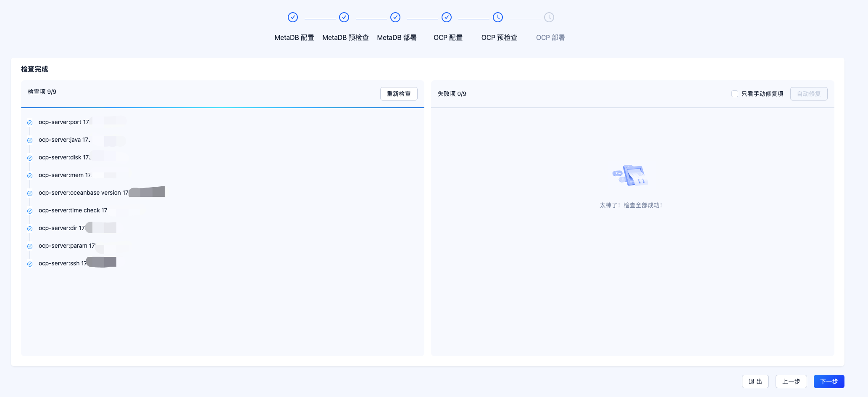Click the 太棒了！检查全部成功 message
The width and height of the screenshot is (868, 397).
(631, 205)
